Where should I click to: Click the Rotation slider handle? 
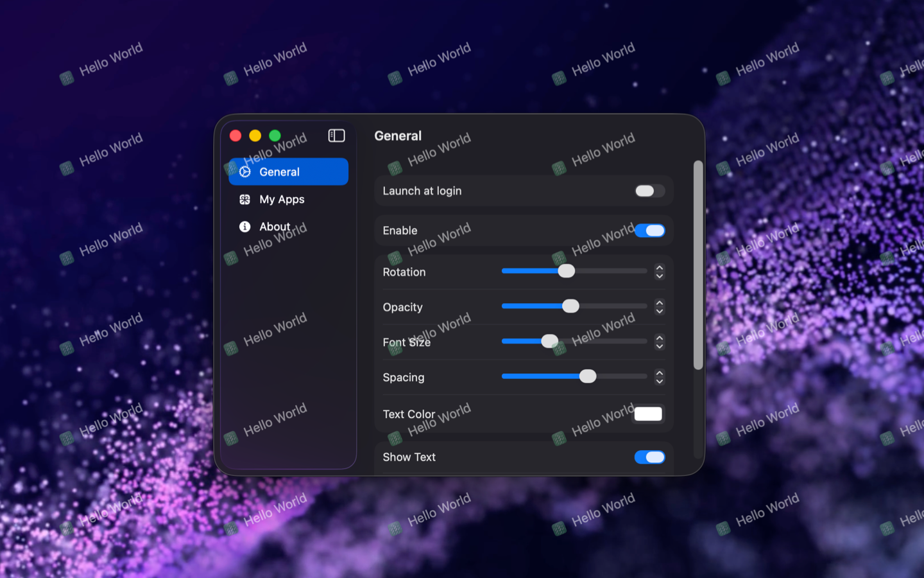pyautogui.click(x=566, y=271)
